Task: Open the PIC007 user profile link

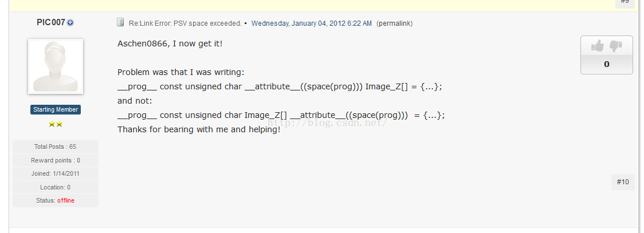Action: pyautogui.click(x=50, y=22)
